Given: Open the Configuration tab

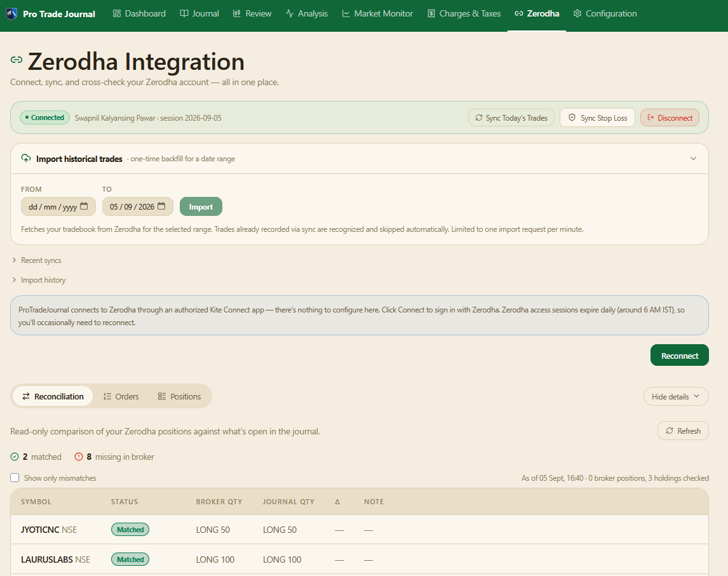Looking at the screenshot, I should [605, 13].
